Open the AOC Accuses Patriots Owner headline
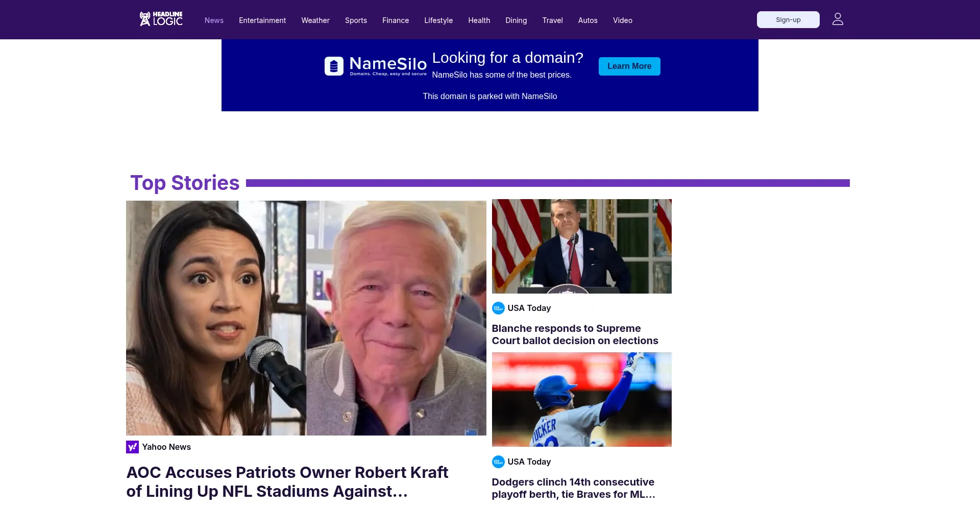Image resolution: width=980 pixels, height=507 pixels. pyautogui.click(x=287, y=481)
